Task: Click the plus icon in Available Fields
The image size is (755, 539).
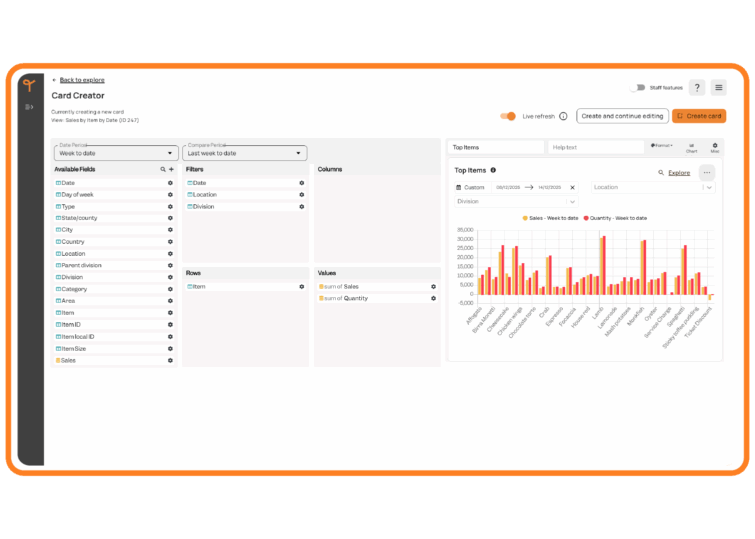Action: [x=171, y=170]
